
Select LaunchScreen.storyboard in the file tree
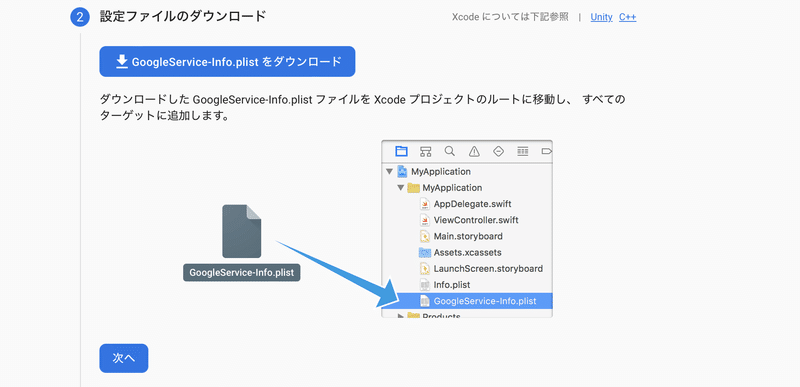tap(488, 269)
